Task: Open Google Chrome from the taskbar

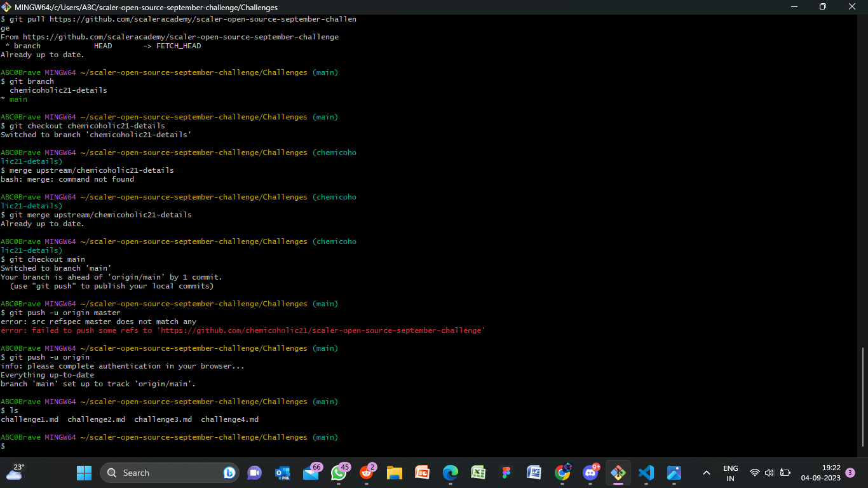Action: 562,473
